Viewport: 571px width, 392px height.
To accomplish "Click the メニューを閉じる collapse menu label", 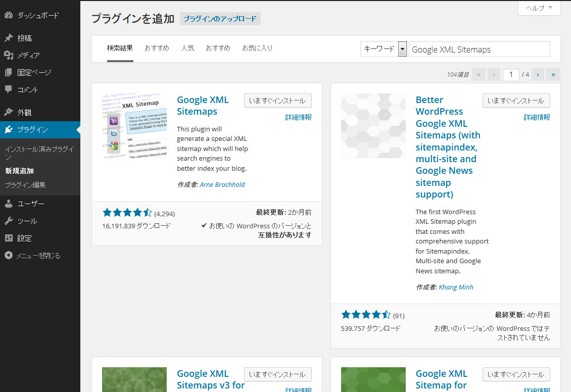I will coord(38,256).
